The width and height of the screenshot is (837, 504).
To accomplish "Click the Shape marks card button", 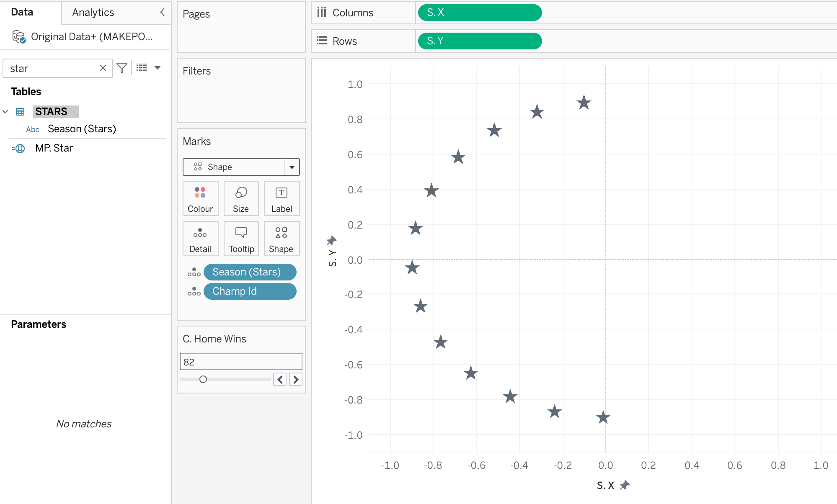I will 282,239.
